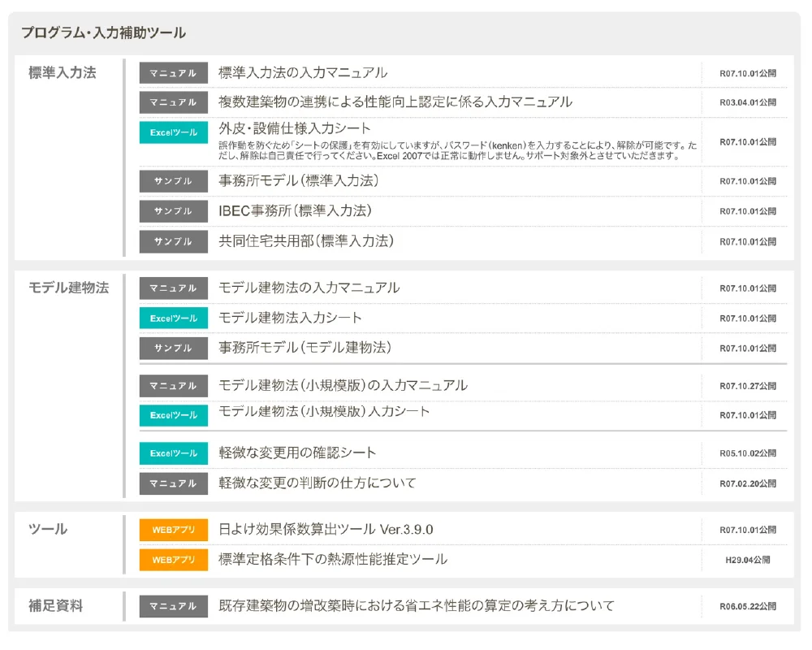This screenshot has width=812, height=650.
Task: Open 複数建築物の連携による性能向上認定 manual link
Action: (395, 102)
